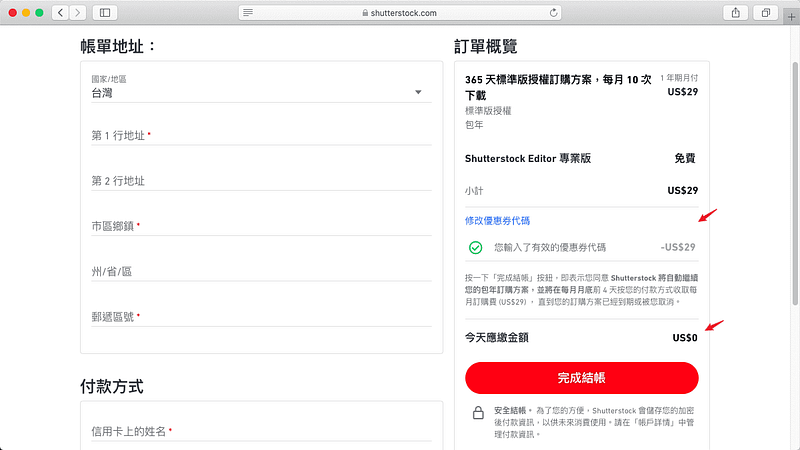Open a new tab with plus button

(791, 17)
